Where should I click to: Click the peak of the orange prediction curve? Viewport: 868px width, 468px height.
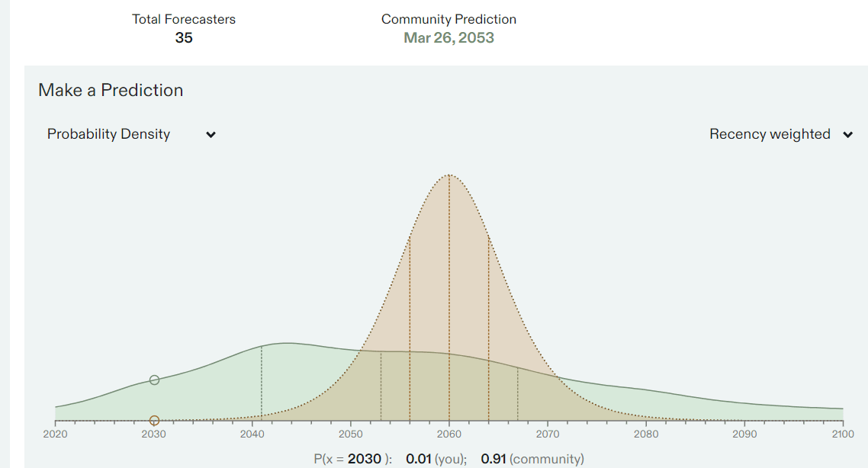[449, 175]
